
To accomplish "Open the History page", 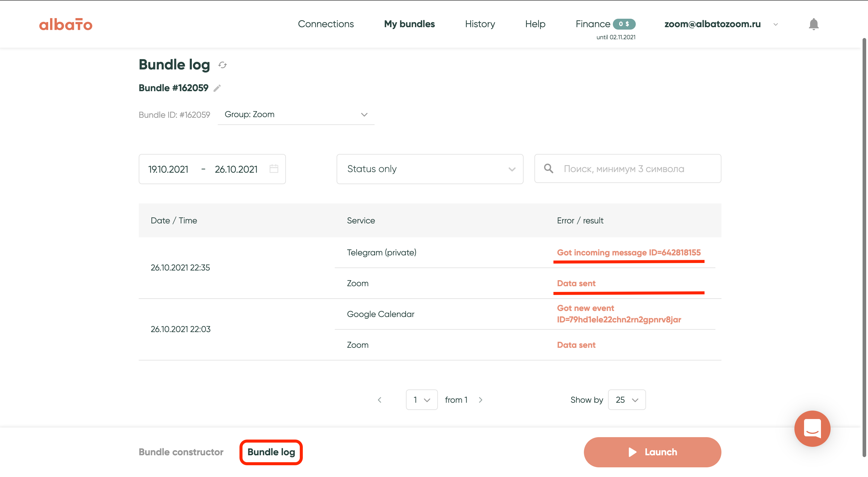I will coord(480,24).
